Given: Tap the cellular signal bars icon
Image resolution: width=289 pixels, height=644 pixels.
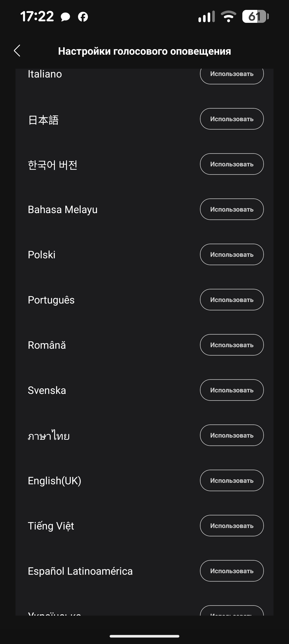Looking at the screenshot, I should 206,17.
